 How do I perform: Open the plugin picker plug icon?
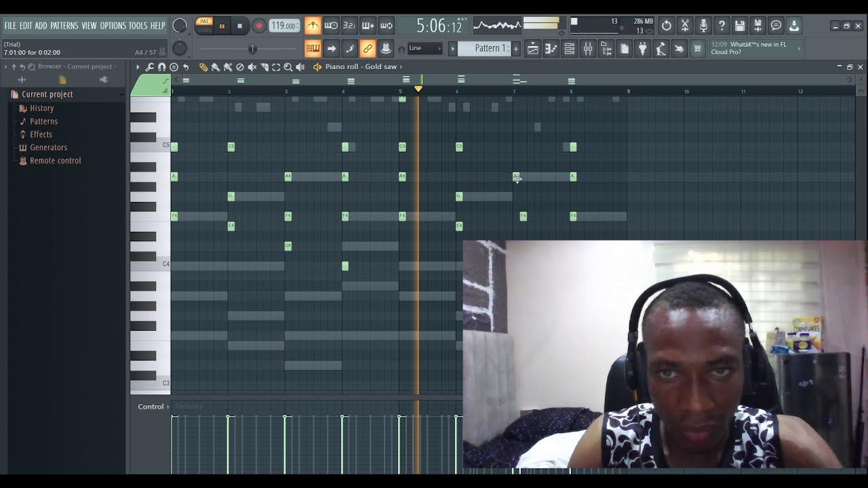[643, 48]
